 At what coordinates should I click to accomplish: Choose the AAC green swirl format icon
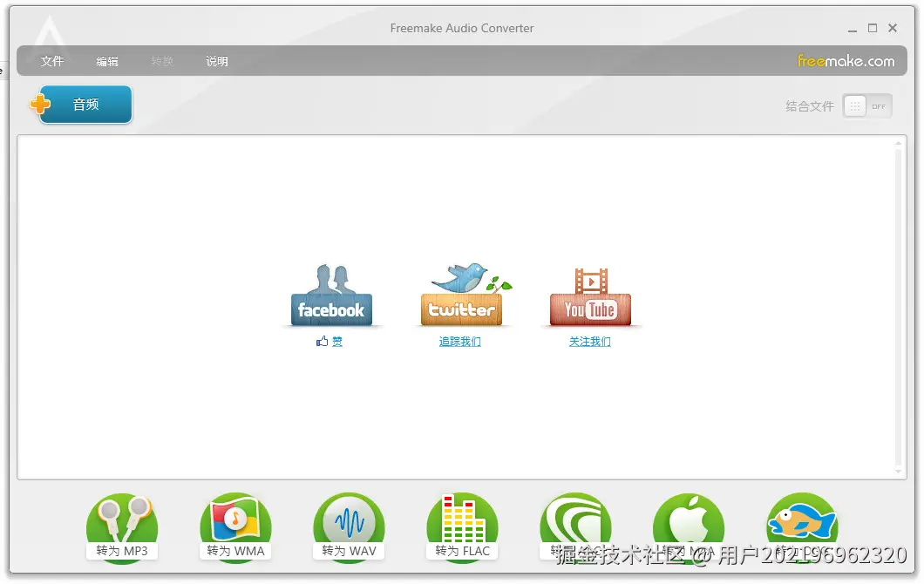[x=575, y=527]
